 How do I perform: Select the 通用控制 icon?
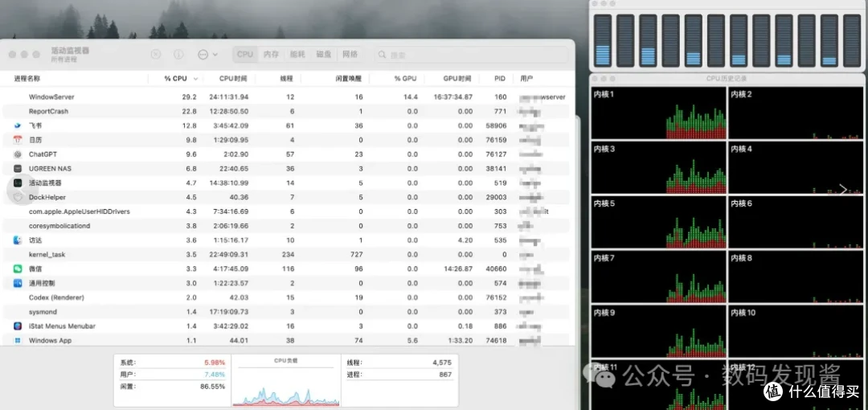tap(18, 283)
